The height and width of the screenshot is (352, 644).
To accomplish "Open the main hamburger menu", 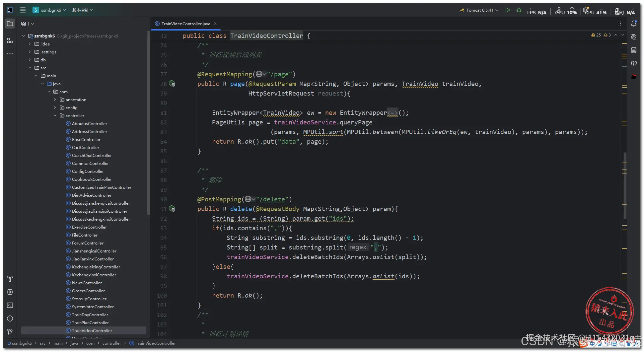I will point(23,10).
